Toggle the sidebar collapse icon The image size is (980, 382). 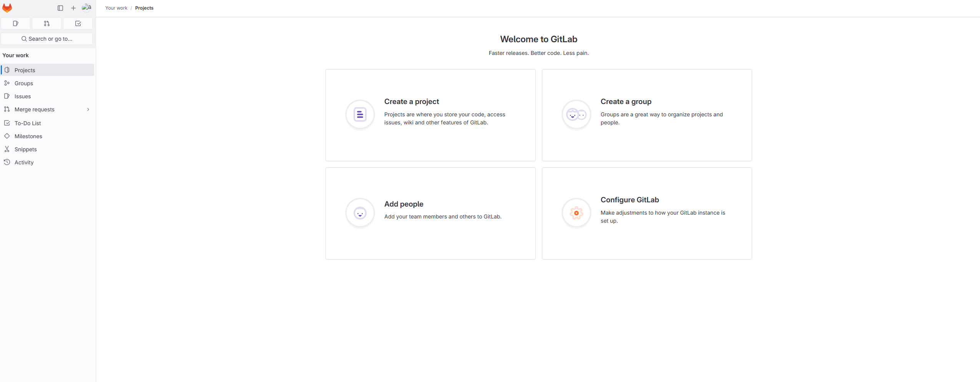[60, 8]
